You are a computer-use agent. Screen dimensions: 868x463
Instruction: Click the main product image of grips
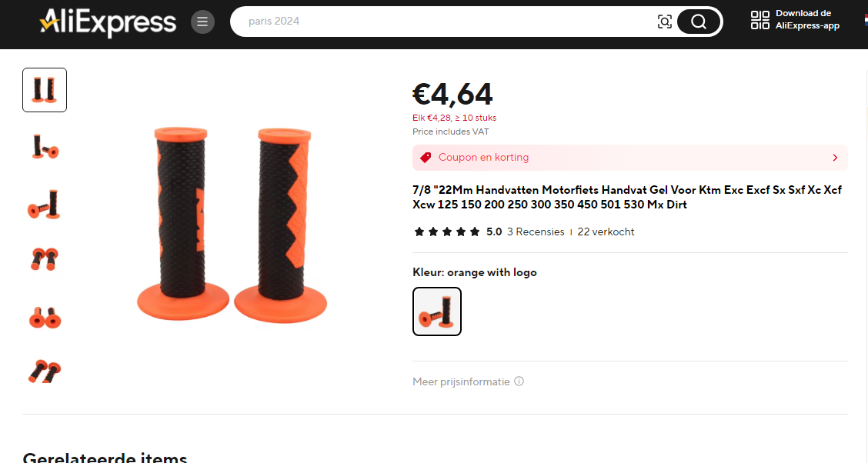232,224
